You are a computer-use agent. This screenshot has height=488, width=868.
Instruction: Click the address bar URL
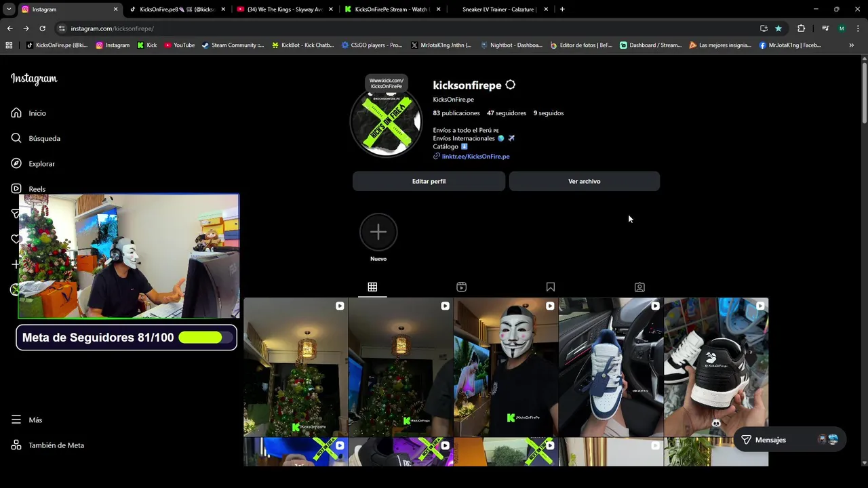[x=112, y=28]
